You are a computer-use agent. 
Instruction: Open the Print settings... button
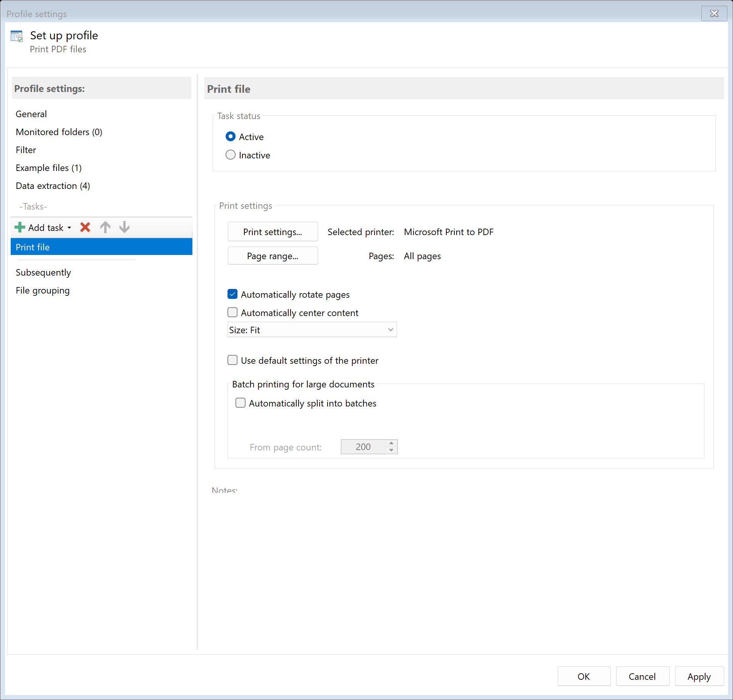point(273,232)
